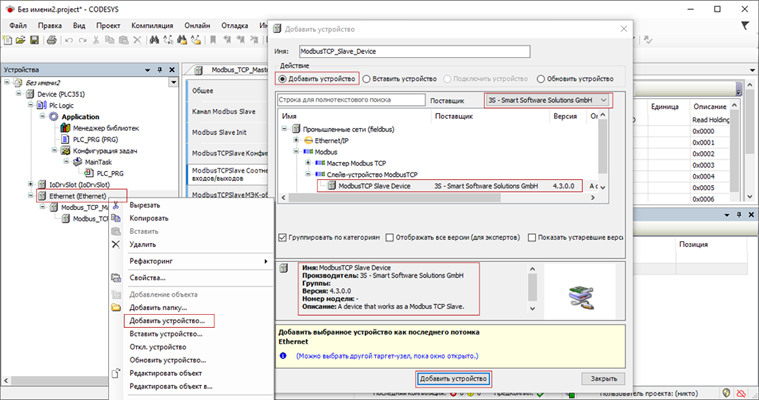Select Ethernet (Ethernet) in the device tree
759x400 pixels.
click(x=77, y=196)
